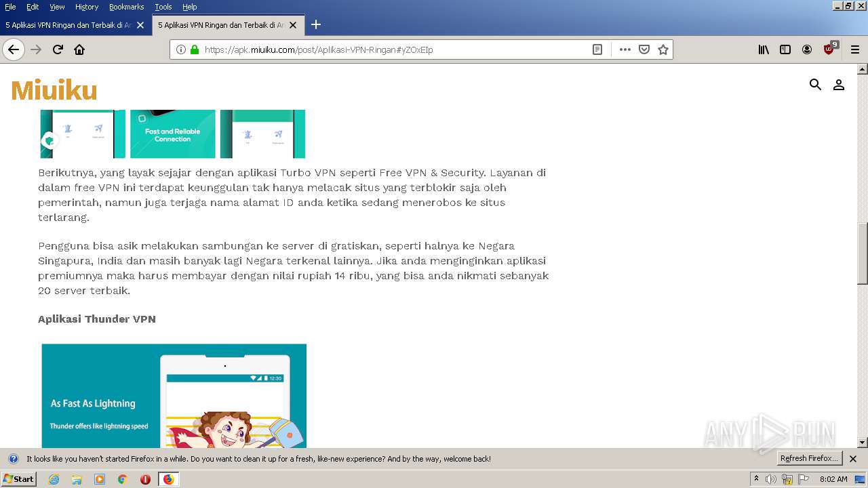Open the Edit menu

tap(33, 7)
